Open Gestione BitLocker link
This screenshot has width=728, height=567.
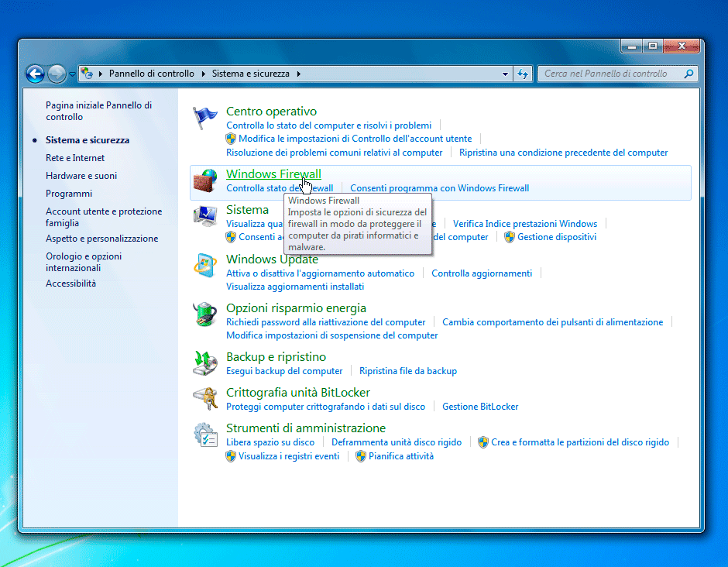pos(480,407)
